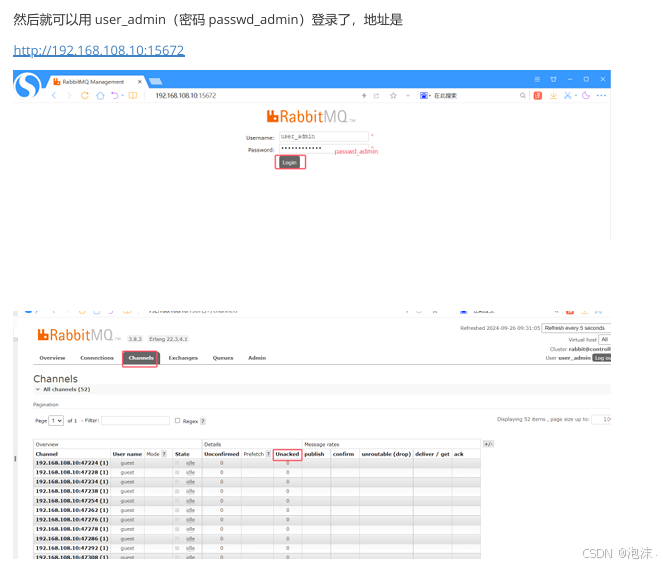Click the Filter text field
The height and width of the screenshot is (567, 663).
tap(135, 420)
